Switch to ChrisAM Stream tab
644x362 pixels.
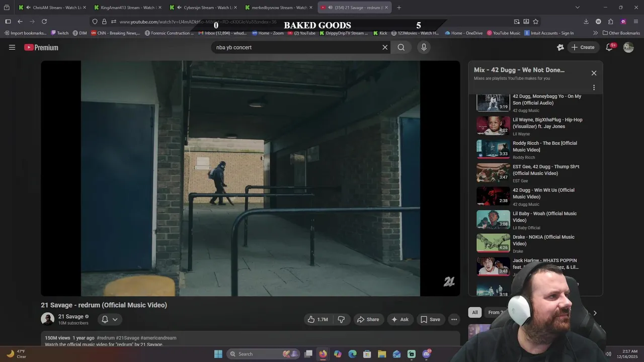point(52,8)
